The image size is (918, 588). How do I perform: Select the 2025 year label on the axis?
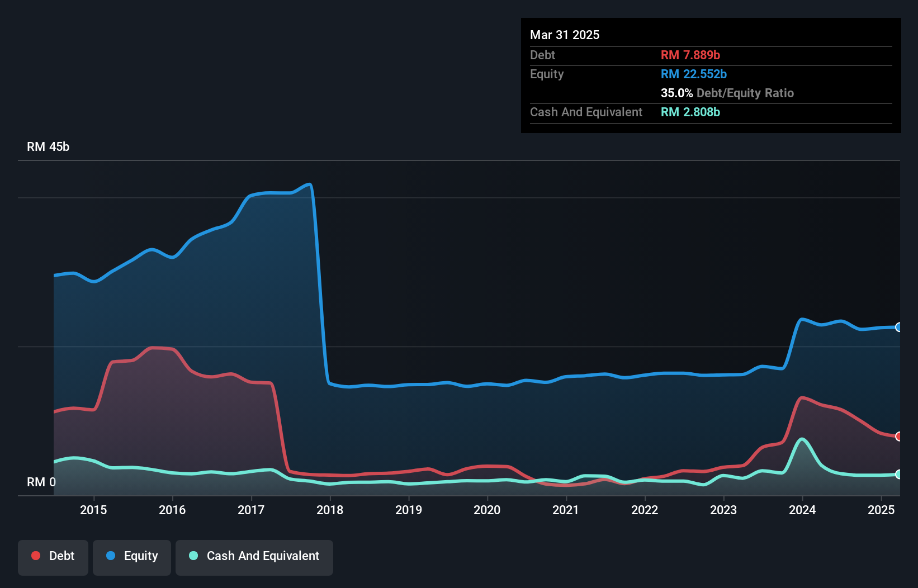(x=882, y=510)
